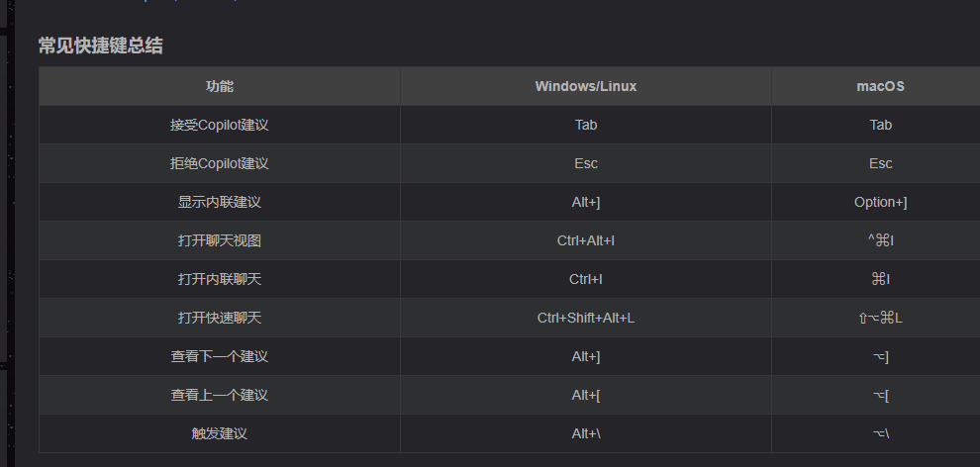Image resolution: width=980 pixels, height=467 pixels.
Task: Click the Windows/Linux column header
Action: [586, 86]
